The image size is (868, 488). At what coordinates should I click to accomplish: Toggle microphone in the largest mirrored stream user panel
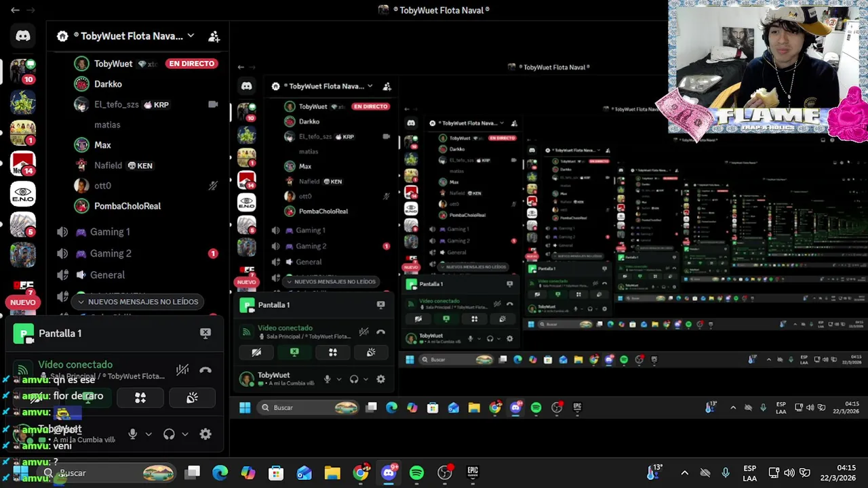point(327,380)
